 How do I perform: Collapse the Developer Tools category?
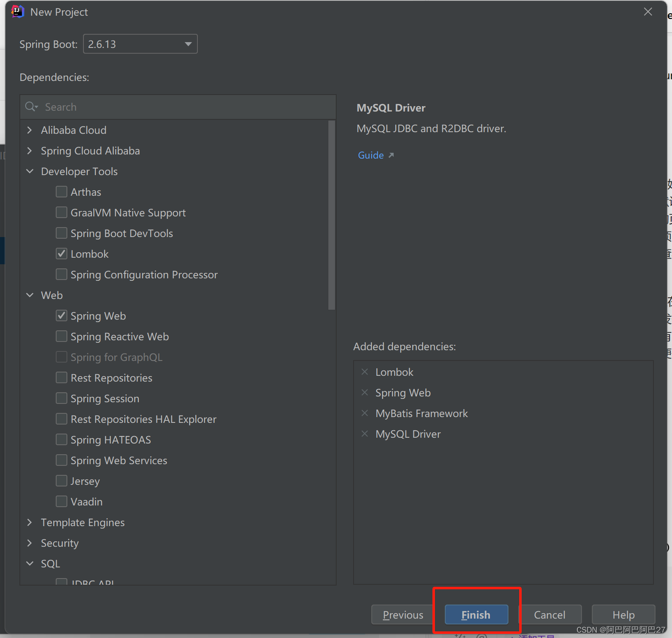[30, 171]
